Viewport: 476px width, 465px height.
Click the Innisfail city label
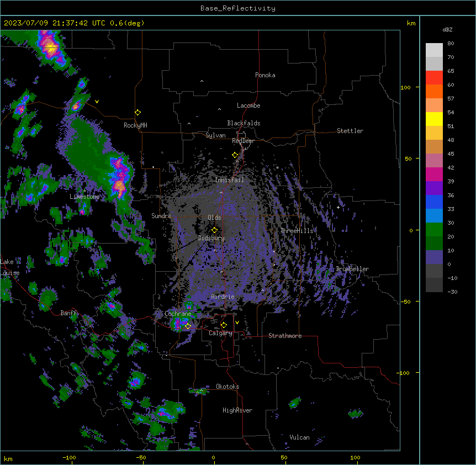229,180
